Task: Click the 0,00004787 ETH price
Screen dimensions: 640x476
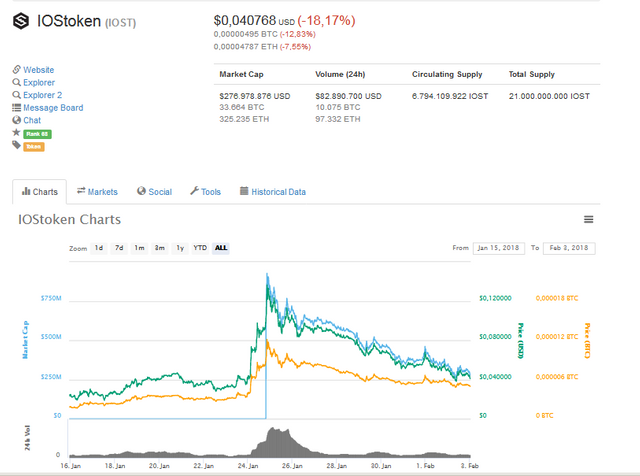Action: pos(245,47)
